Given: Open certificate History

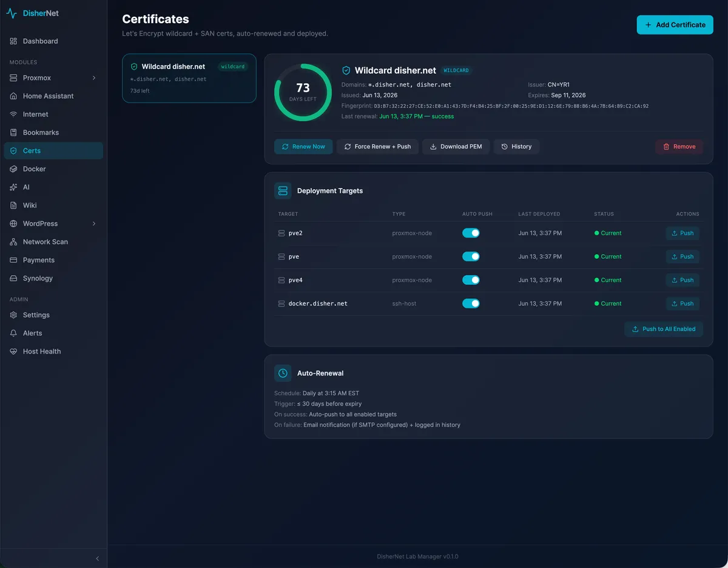Looking at the screenshot, I should click(516, 147).
